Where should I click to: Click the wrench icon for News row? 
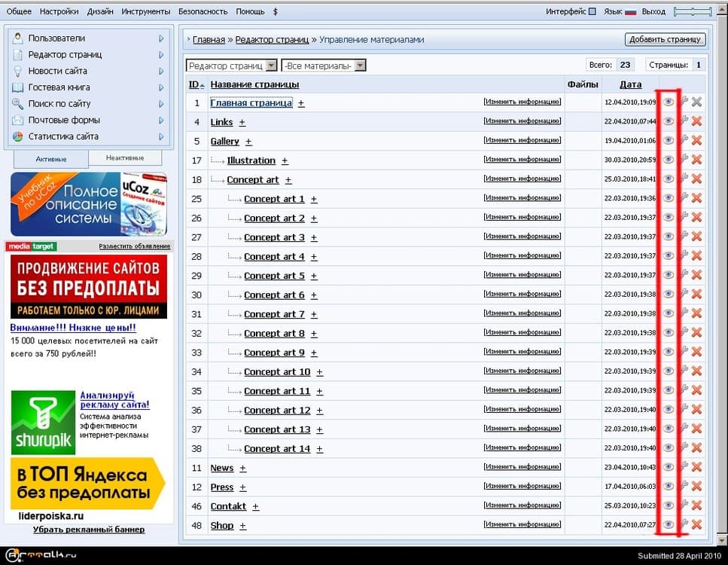[x=684, y=467]
